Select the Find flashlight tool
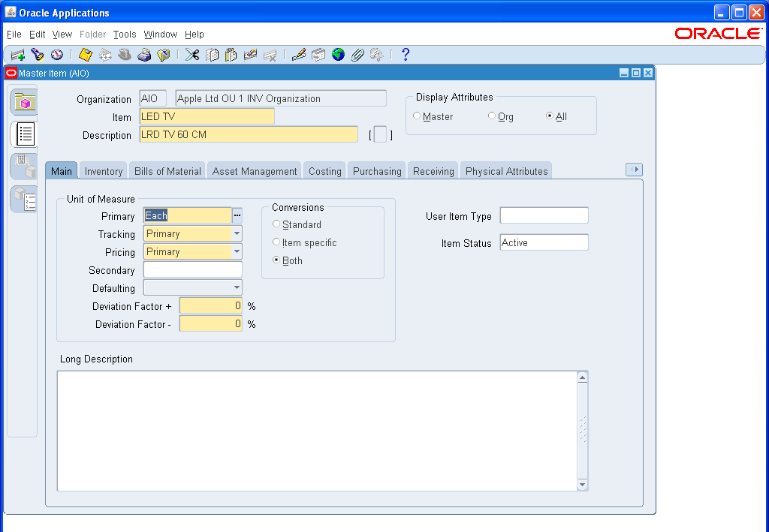Screen dimensions: 769x532 38,54
